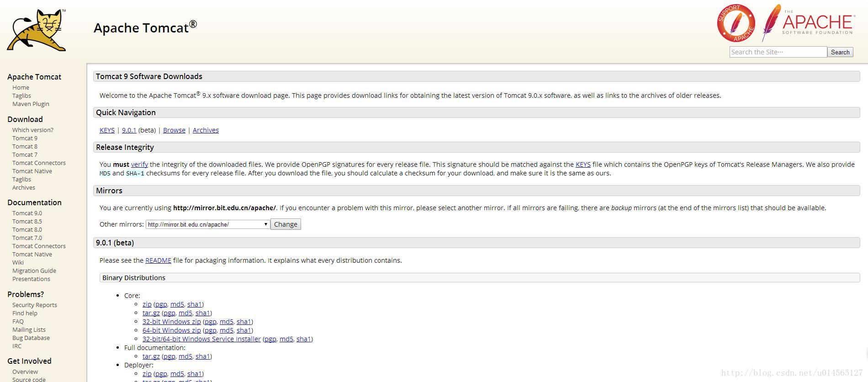Open the Apache Software Foundation feather logo
This screenshot has height=382, width=868.
(x=808, y=23)
